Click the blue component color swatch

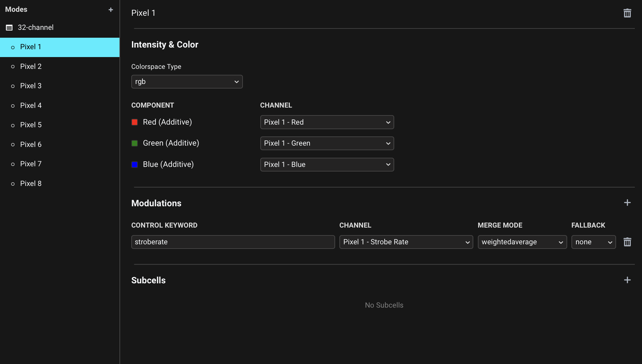pyautogui.click(x=135, y=165)
